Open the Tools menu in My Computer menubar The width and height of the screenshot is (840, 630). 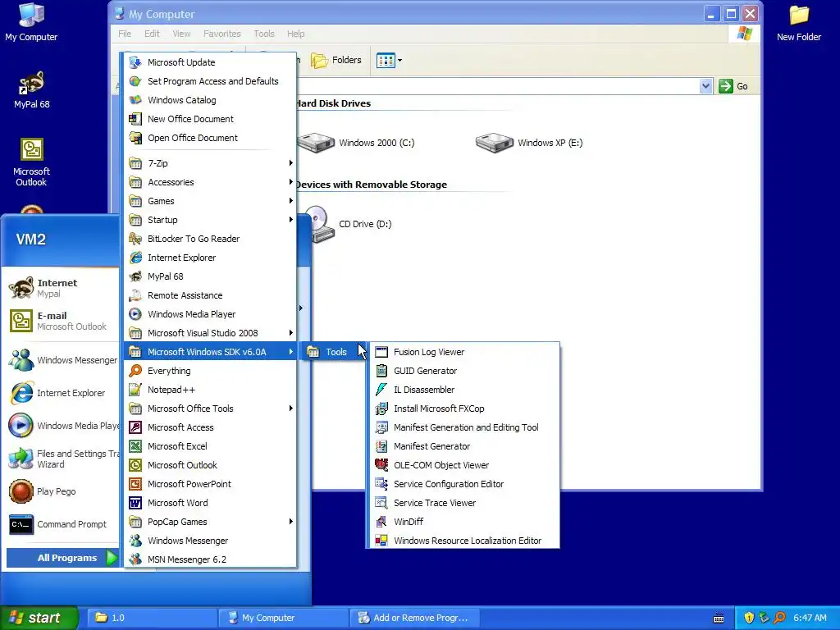coord(264,34)
